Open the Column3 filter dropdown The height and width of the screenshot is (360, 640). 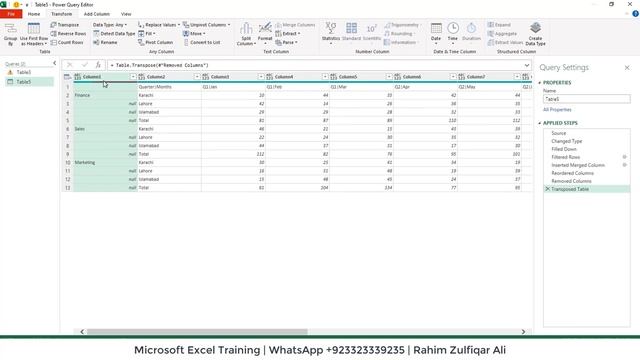pos(261,77)
